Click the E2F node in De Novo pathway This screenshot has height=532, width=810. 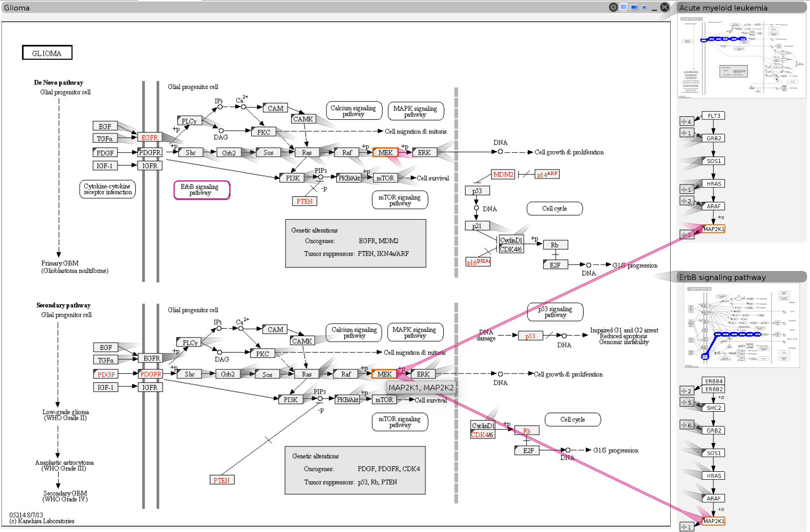click(555, 265)
